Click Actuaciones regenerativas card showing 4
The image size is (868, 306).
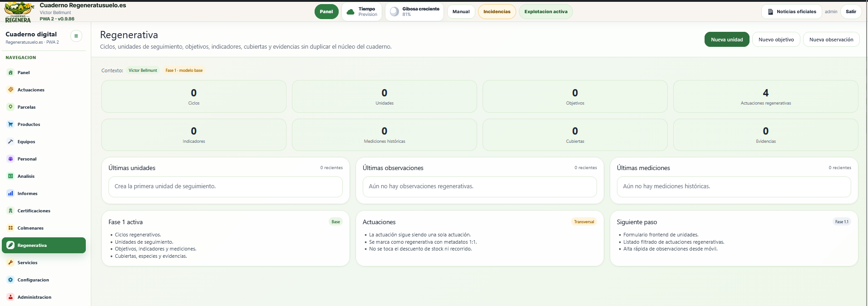tap(766, 96)
